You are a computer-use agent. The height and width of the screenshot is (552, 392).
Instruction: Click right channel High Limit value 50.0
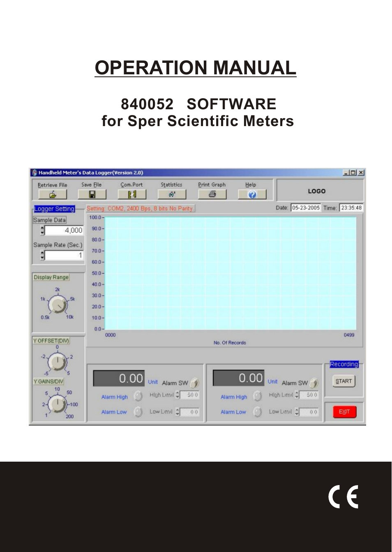309,395
